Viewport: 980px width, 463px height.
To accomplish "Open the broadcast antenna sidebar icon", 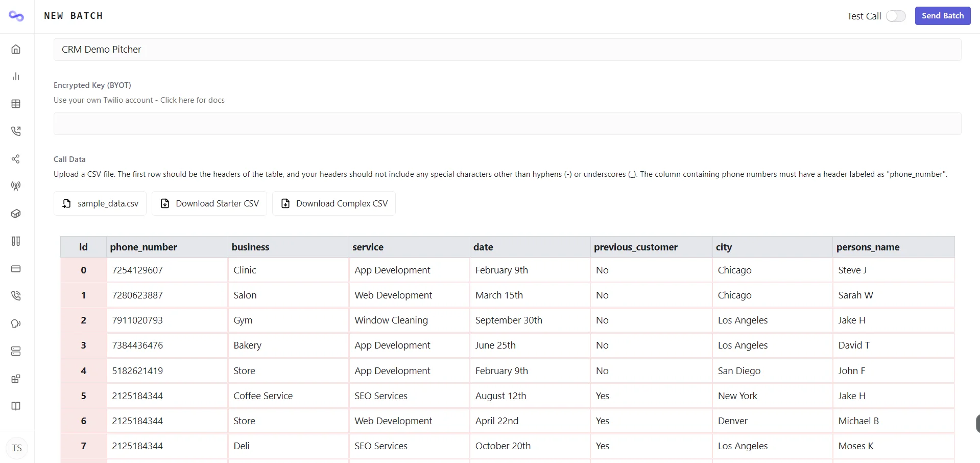I will click(16, 186).
